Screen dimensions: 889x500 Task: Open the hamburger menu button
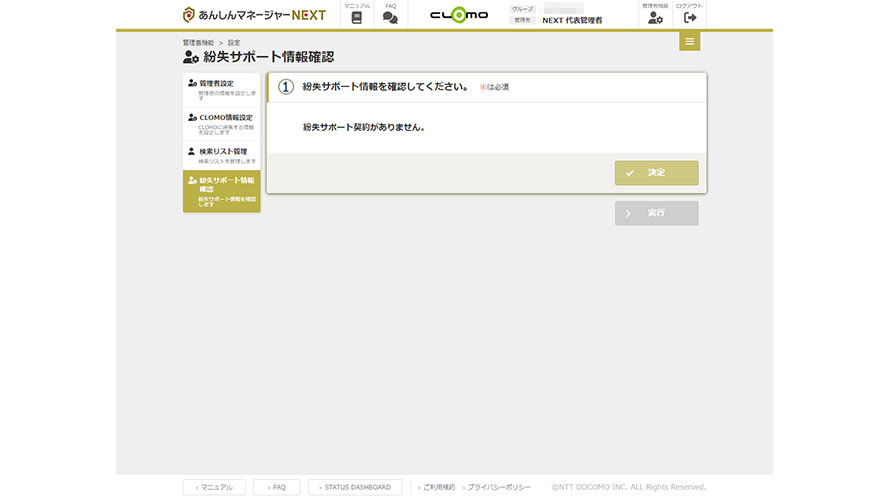(x=689, y=41)
